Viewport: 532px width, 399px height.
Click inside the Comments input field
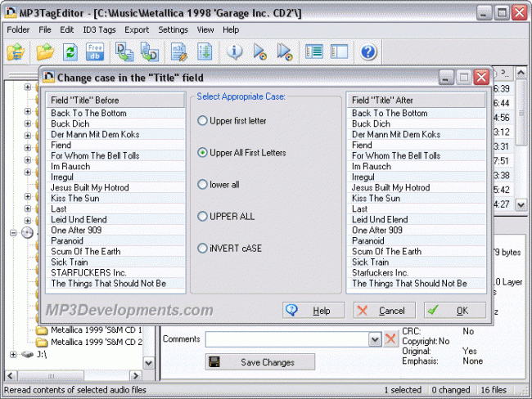(287, 339)
